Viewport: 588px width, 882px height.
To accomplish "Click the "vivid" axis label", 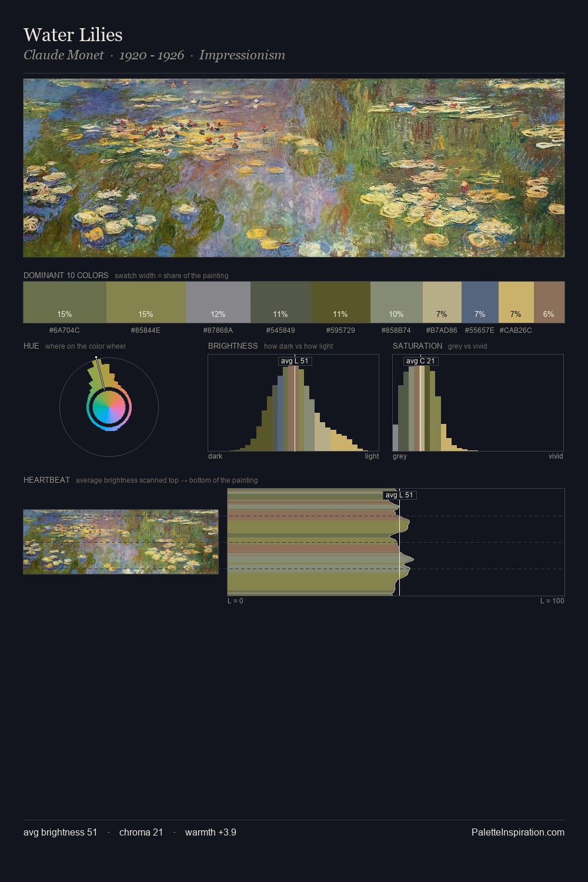I will [x=556, y=456].
